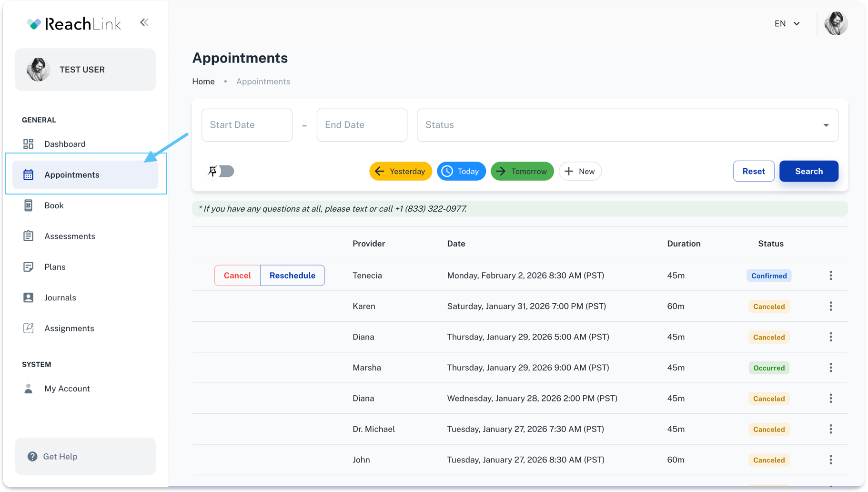Screen dimensions: 868x492
Task: Click the 60m duration in John's row
Action: 676,460
